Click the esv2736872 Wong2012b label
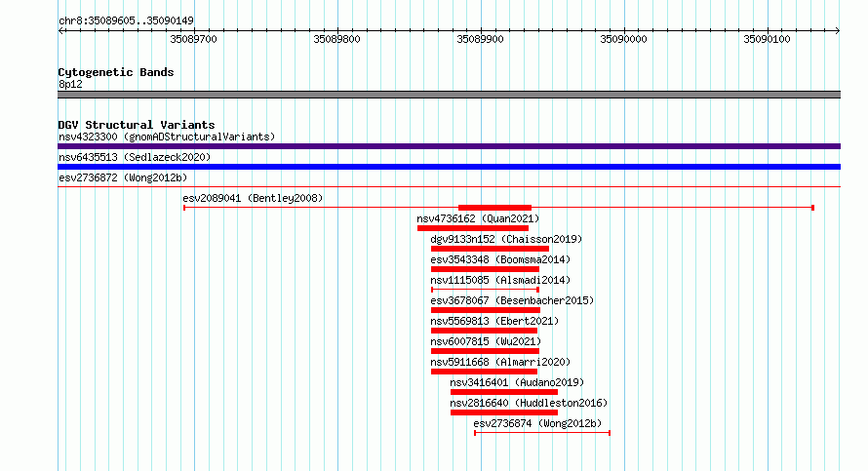This screenshot has height=471, width=868. (123, 177)
